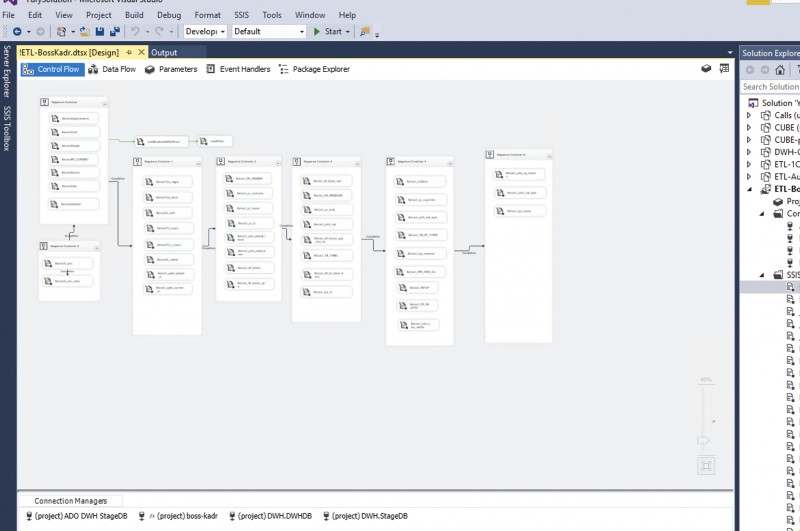800x531 pixels.
Task: Expand the DWH project node in Solution Explorer
Action: tap(749, 152)
